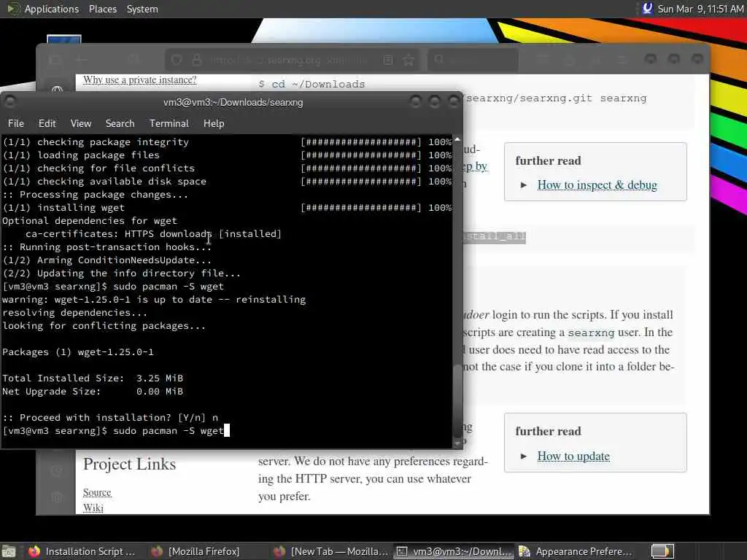This screenshot has width=747, height=560.
Task: Click the Wiki link under Project Links
Action: [93, 507]
